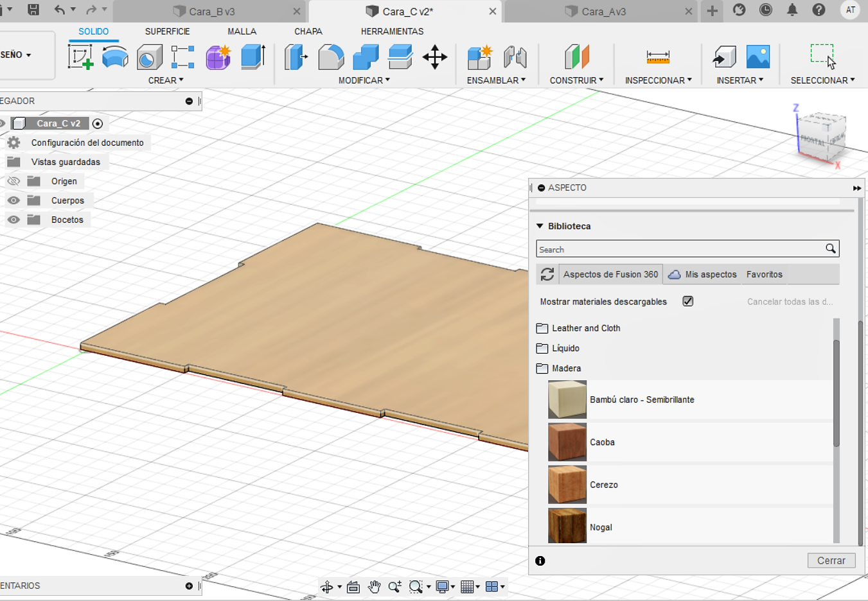Select the Favoritos library tab
868x601 pixels.
[x=765, y=274]
